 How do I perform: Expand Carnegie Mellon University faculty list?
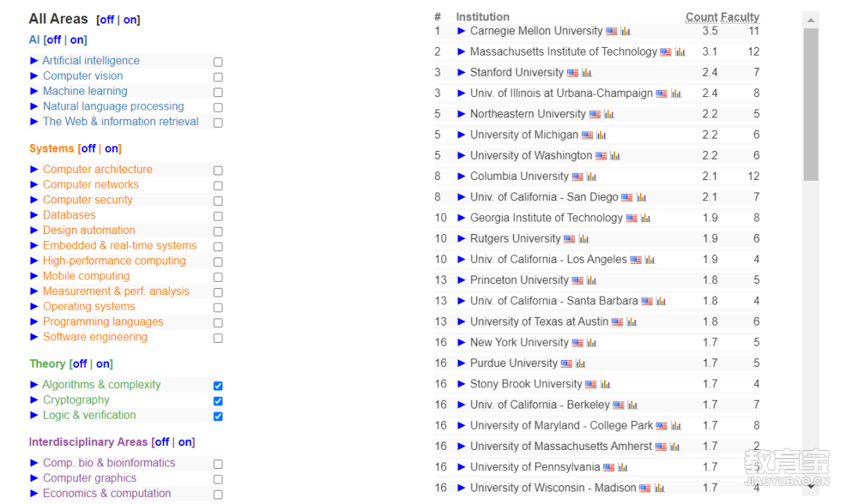461,31
